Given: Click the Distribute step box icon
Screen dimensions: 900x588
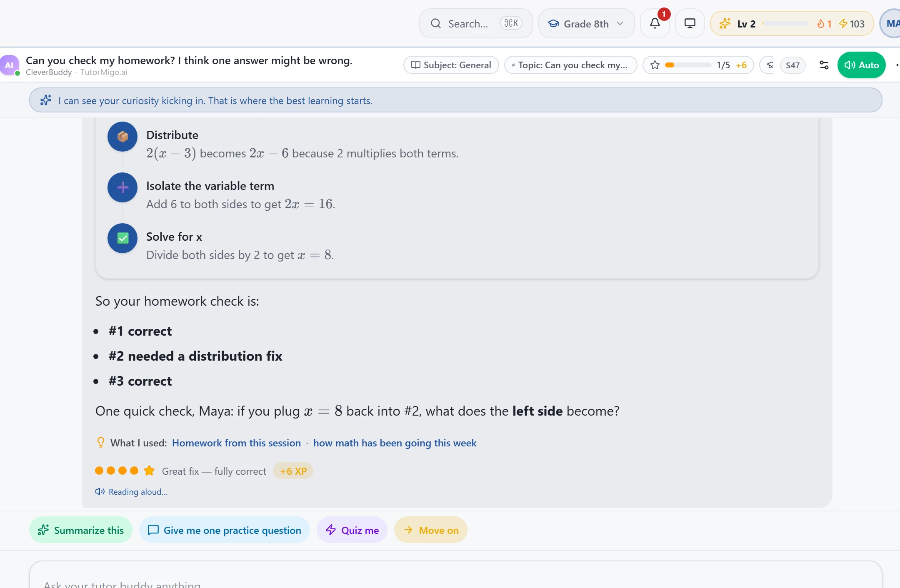Looking at the screenshot, I should tap(122, 137).
